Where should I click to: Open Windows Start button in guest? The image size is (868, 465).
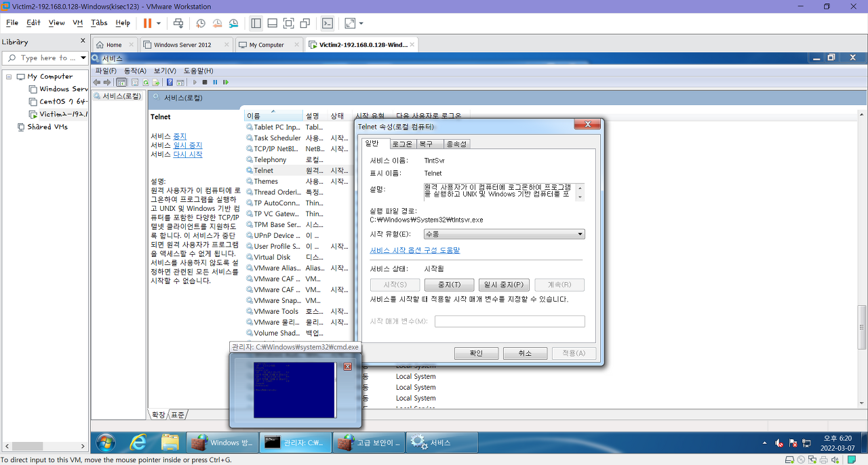pos(106,443)
